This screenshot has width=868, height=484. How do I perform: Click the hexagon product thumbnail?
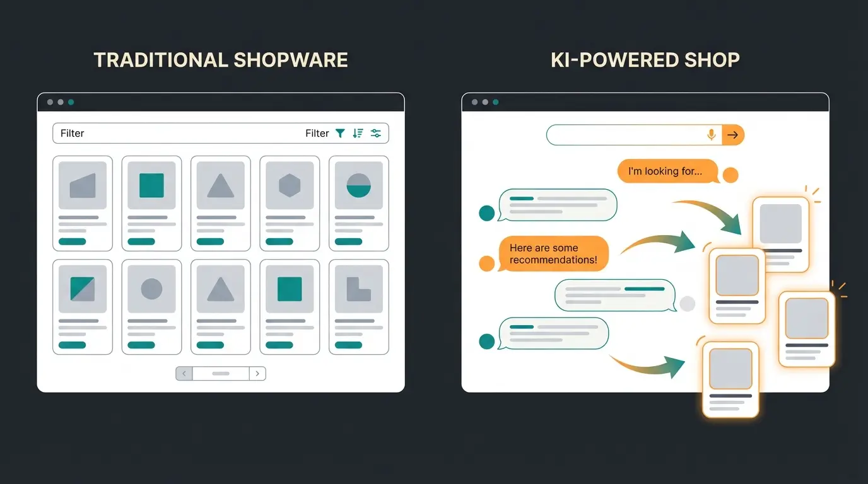pyautogui.click(x=290, y=183)
